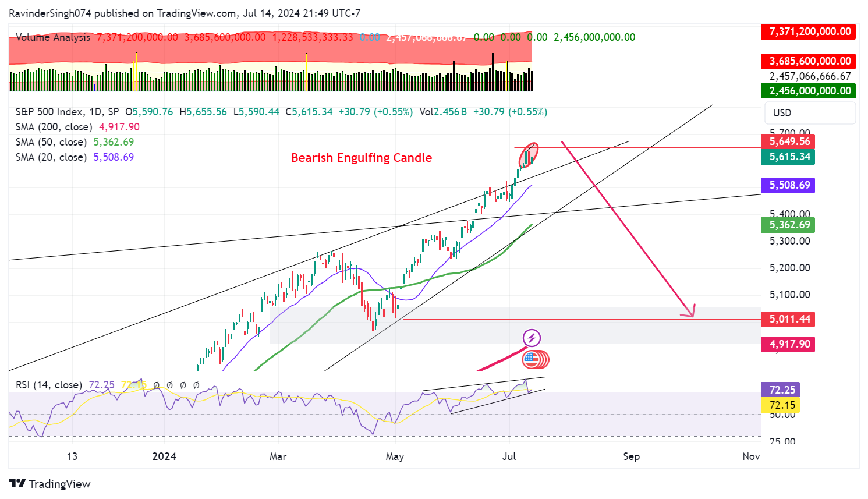Image resolution: width=868 pixels, height=499 pixels.
Task: Click the RSI 72.25 purple value label
Action: click(x=782, y=390)
